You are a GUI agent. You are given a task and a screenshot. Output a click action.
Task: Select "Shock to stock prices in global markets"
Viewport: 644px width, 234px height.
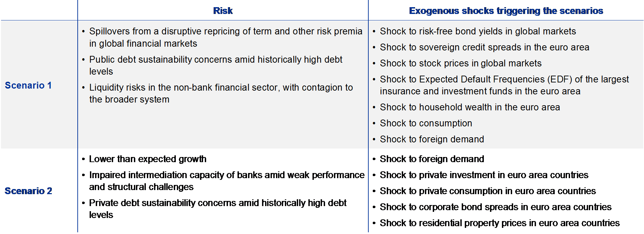[x=461, y=63]
